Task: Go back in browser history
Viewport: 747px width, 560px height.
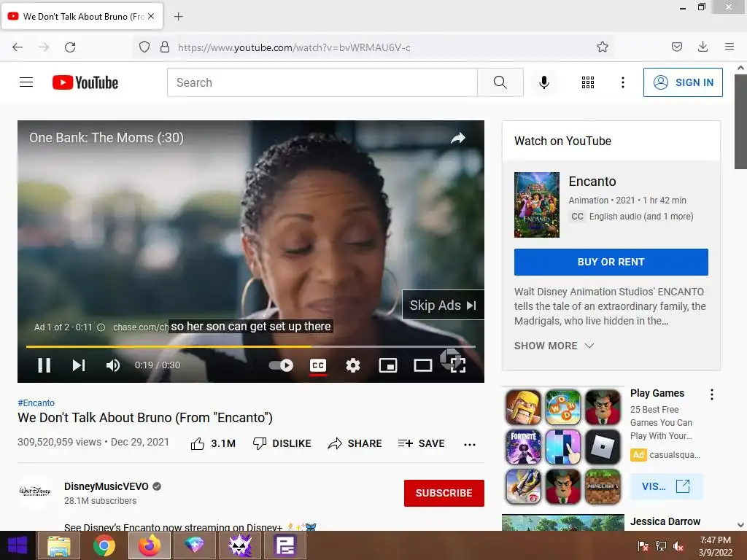Action: [18, 47]
